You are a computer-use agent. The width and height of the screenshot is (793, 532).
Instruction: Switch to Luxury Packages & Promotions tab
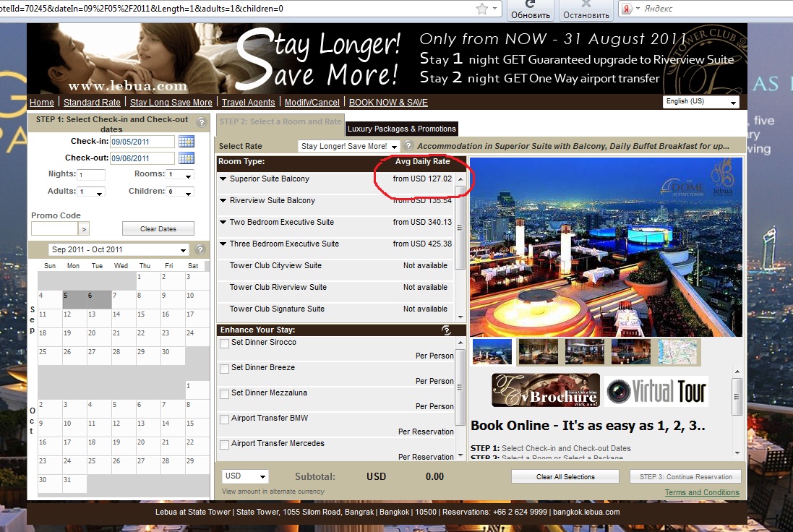tap(401, 129)
